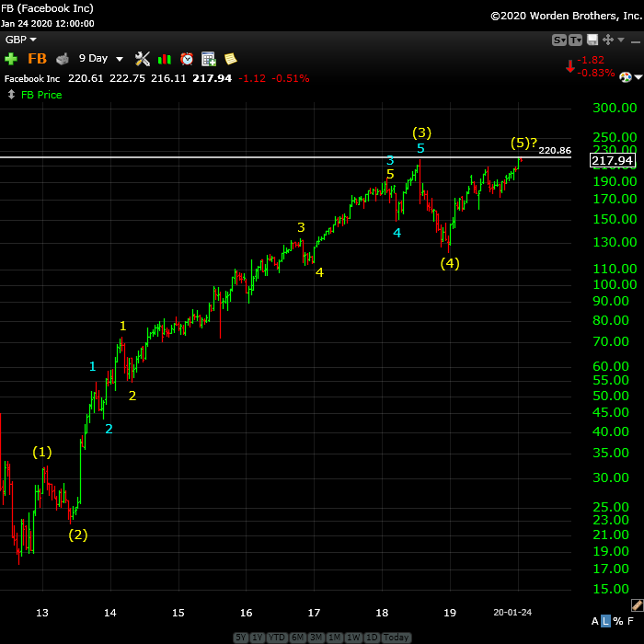Click the orange FB ticker symbol
Screen dimensions: 644x644
[x=37, y=59]
